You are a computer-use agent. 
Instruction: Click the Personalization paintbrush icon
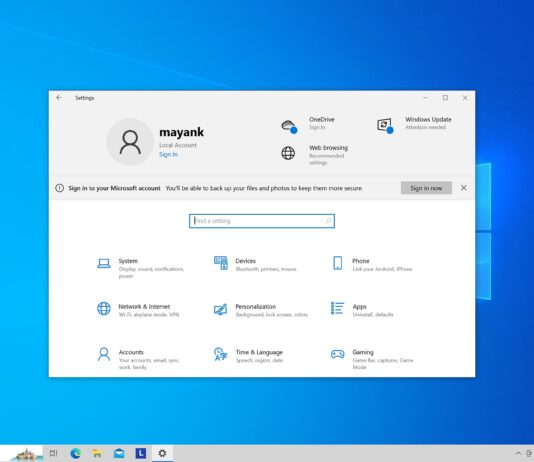(x=220, y=309)
